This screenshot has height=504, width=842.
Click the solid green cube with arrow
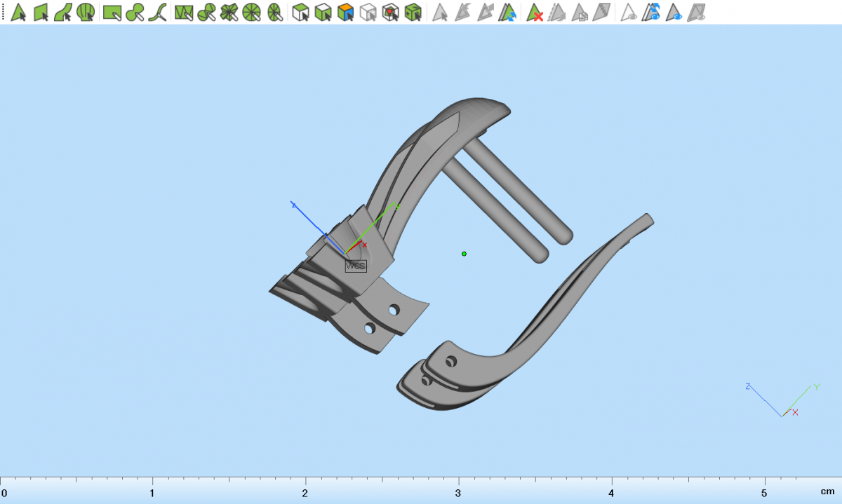pos(413,12)
